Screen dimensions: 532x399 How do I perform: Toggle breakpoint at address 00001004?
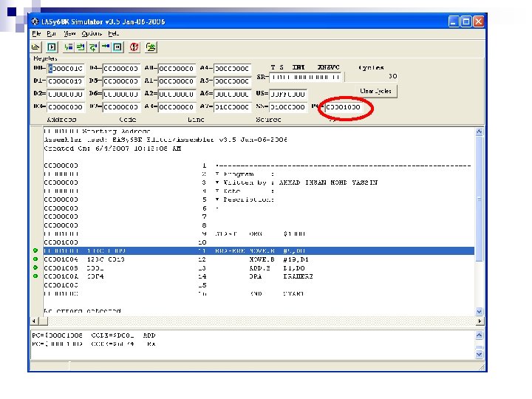coord(35,259)
